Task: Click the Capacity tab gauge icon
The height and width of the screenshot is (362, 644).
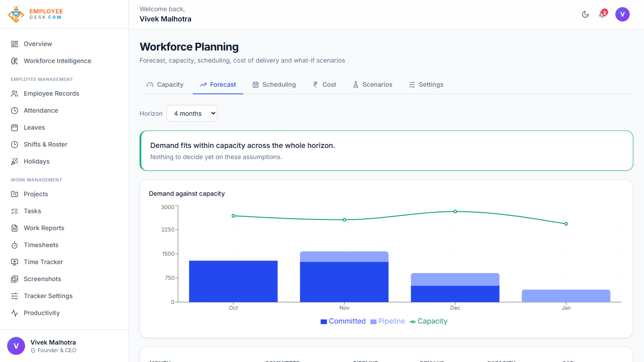Action: coord(150,84)
